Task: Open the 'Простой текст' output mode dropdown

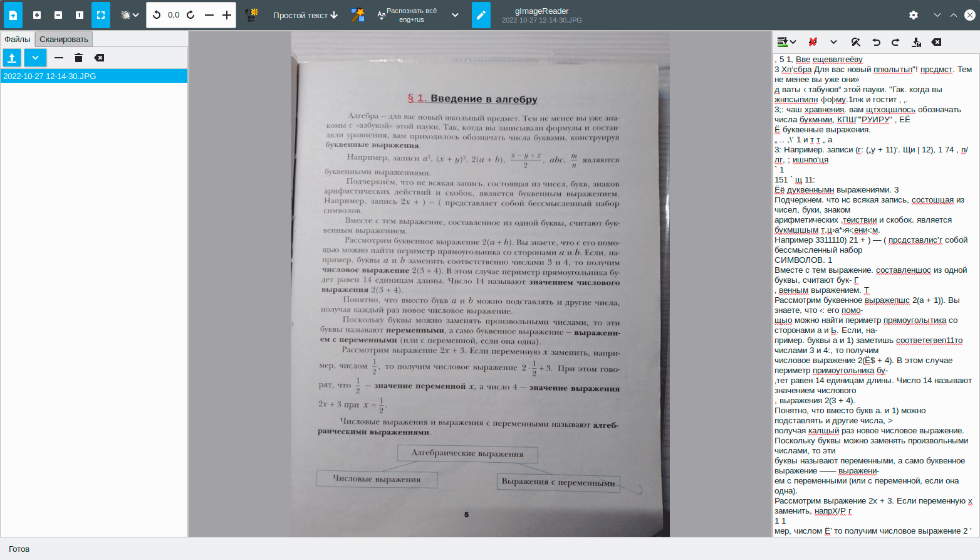Action: tap(305, 15)
